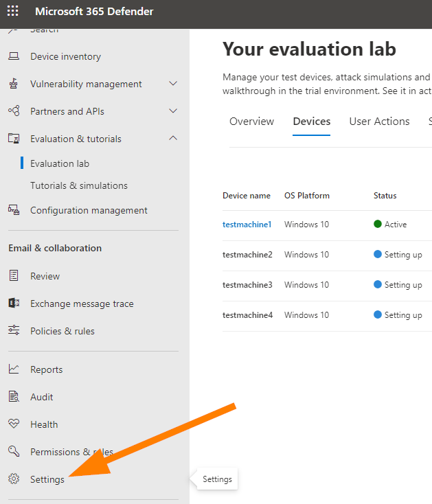Select the Devices tab
Screen dimensions: 432x504
pos(311,122)
